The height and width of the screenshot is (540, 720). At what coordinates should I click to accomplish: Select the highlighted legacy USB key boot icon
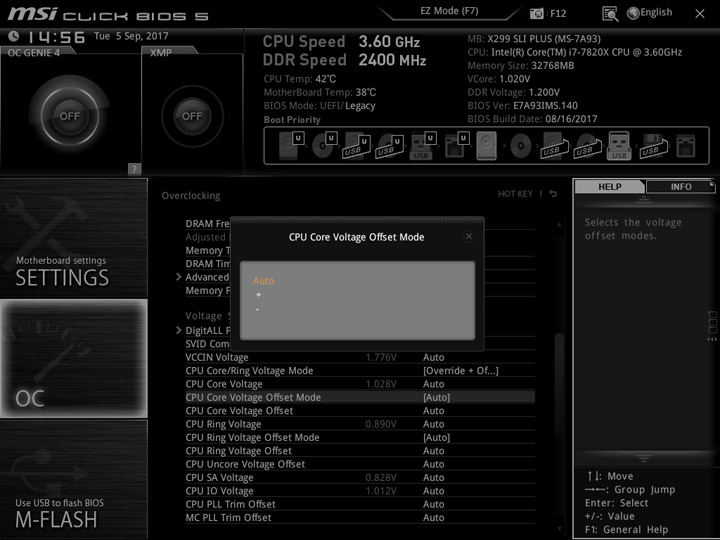coord(619,146)
